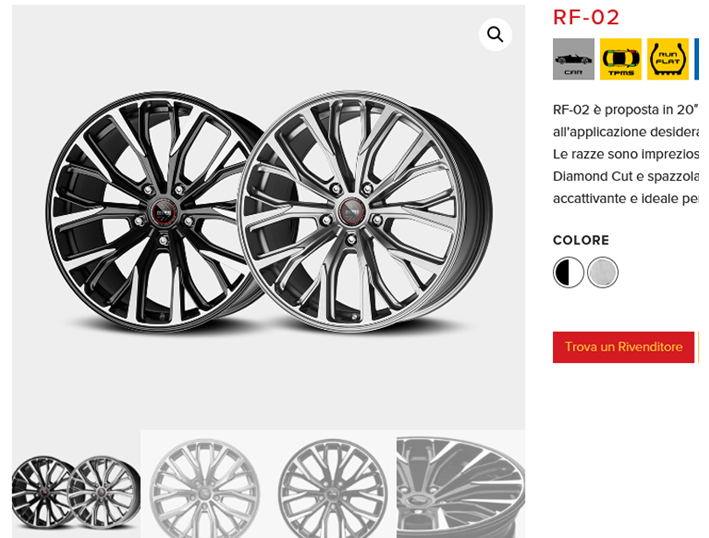Click the center cap on the silver wheel
Viewport: 709px width, 538px height.
pyautogui.click(x=351, y=209)
